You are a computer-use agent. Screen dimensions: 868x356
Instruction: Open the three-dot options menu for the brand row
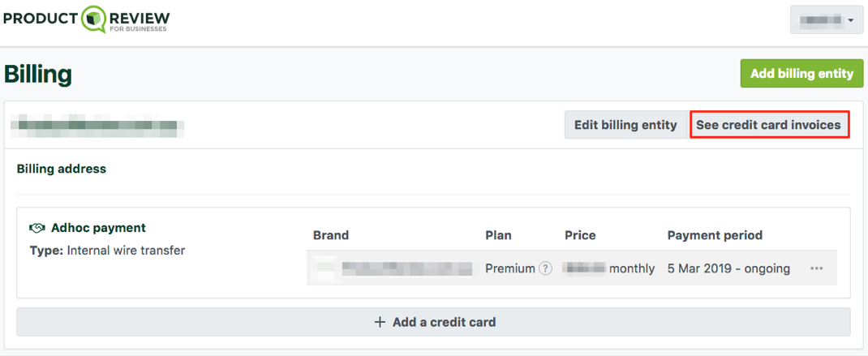(817, 268)
